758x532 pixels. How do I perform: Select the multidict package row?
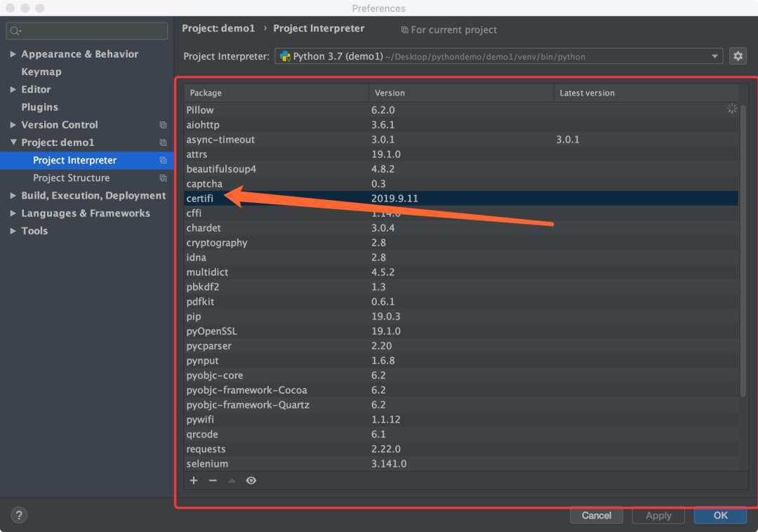461,272
